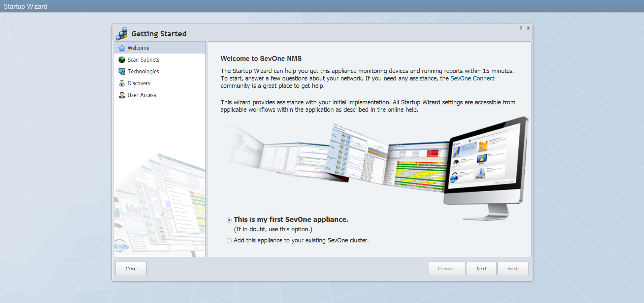The image size is (644, 303).
Task: Click the 'Getting Started' dialog title
Action: click(x=159, y=34)
